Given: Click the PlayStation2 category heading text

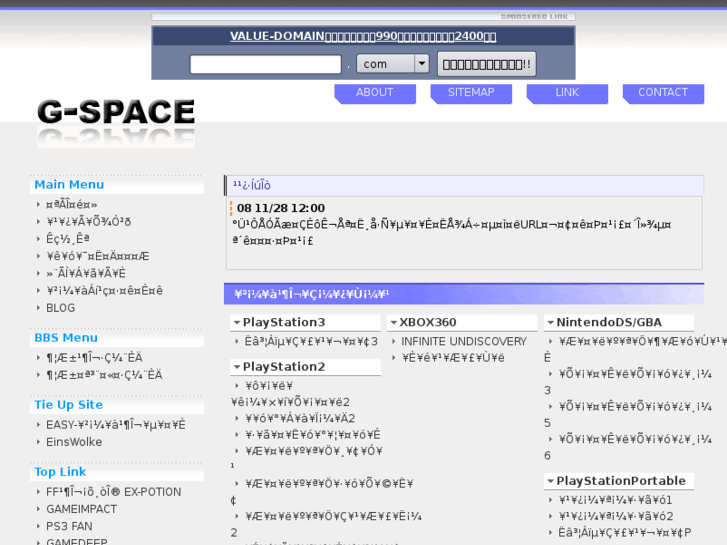Looking at the screenshot, I should (284, 367).
